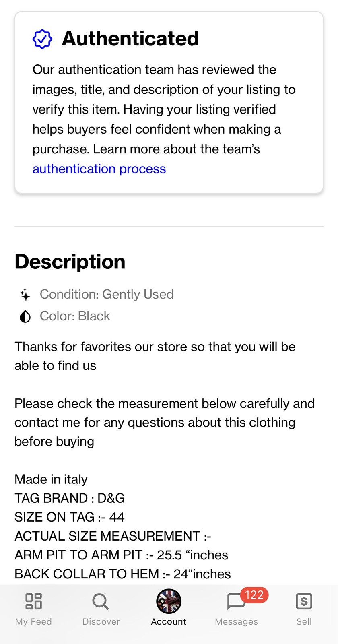Switch to the My Feed tab label

[33, 621]
